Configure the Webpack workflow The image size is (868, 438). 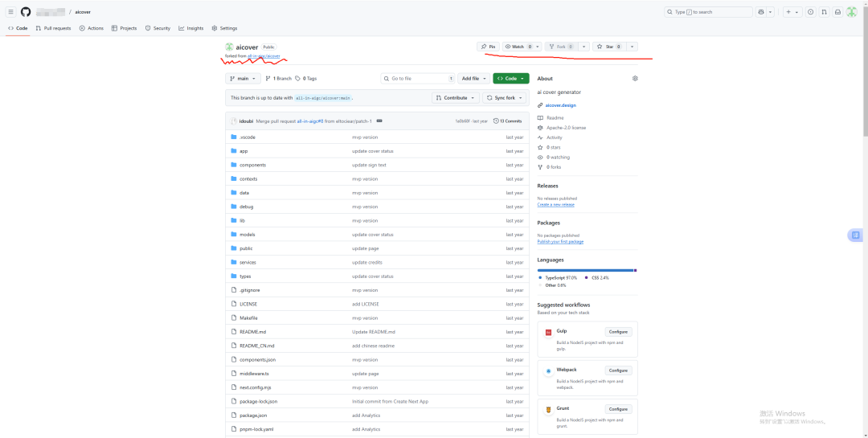pyautogui.click(x=618, y=370)
